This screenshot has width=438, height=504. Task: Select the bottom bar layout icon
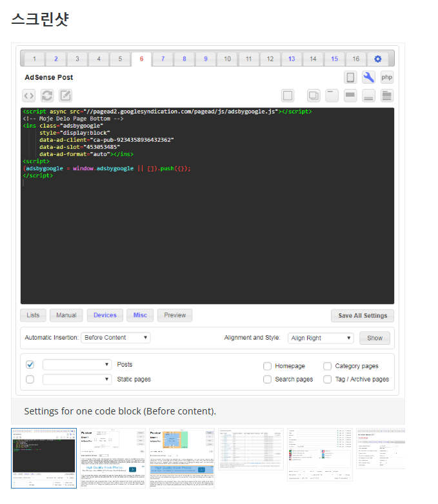[x=368, y=95]
